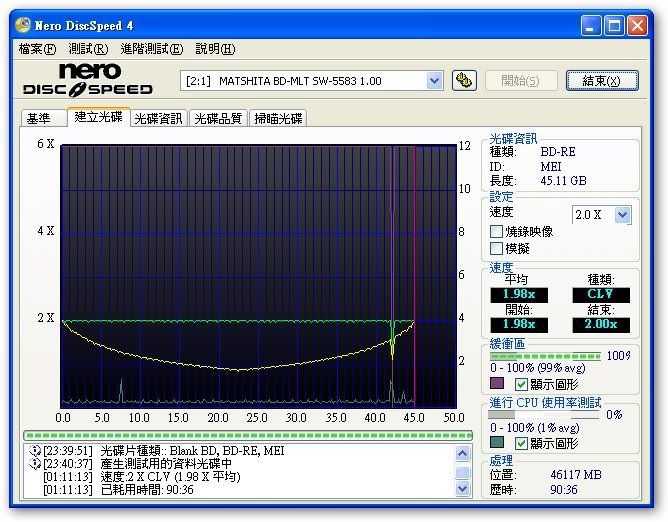This screenshot has height=522, width=668.
Task: Toggle 顯示圖形 checkbox under buffer section
Action: point(521,384)
